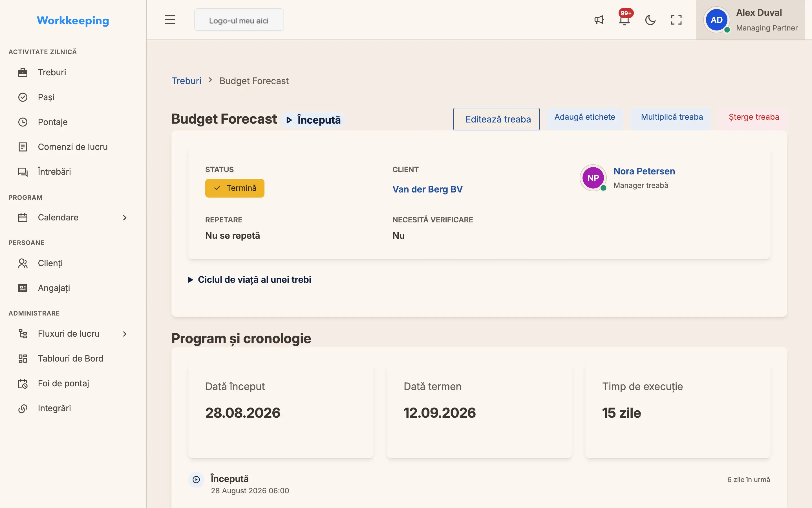
Task: Open Nora Petersen manager profile link
Action: (644, 171)
